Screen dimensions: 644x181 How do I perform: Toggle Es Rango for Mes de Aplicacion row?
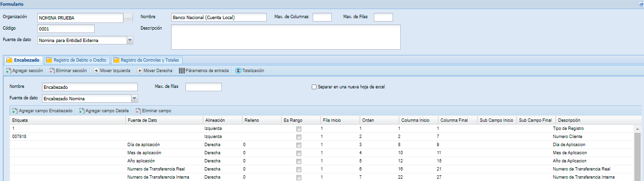tap(298, 153)
